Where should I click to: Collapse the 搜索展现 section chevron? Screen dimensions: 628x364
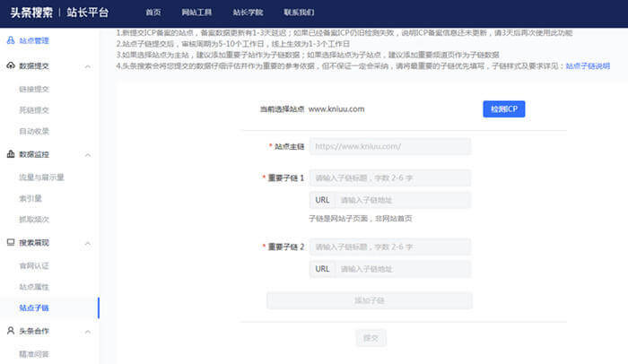click(x=87, y=243)
